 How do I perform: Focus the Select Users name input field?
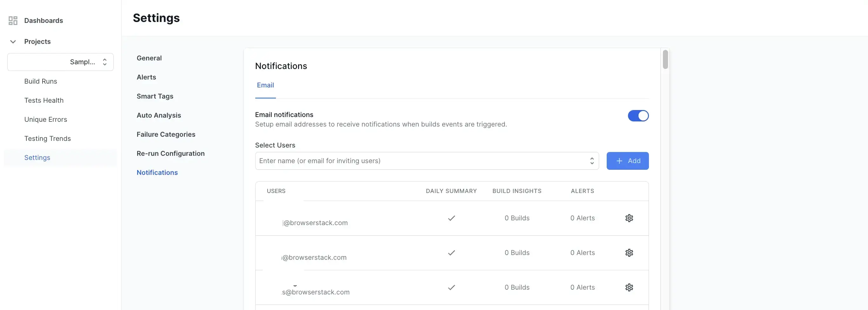(421, 161)
